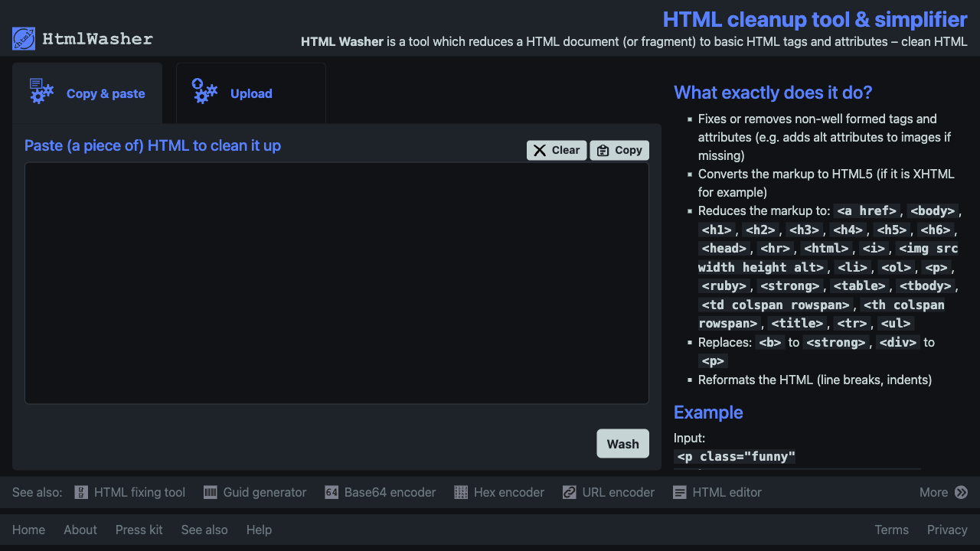Click inside the HTML paste text area
Viewport: 980px width, 551px height.
click(337, 283)
